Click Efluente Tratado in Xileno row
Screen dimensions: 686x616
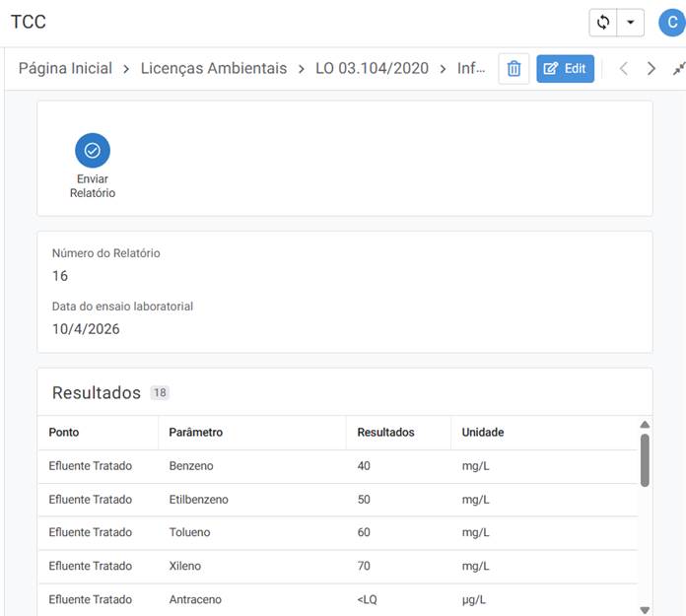(90, 566)
